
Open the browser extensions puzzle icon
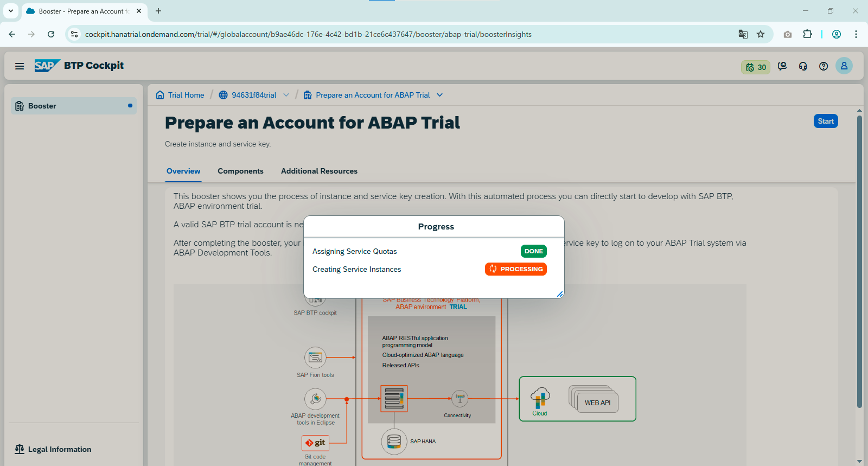click(x=807, y=34)
